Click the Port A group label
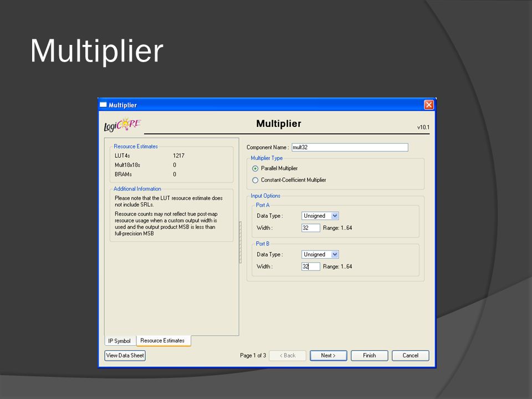This screenshot has height=399, width=532. click(x=263, y=205)
